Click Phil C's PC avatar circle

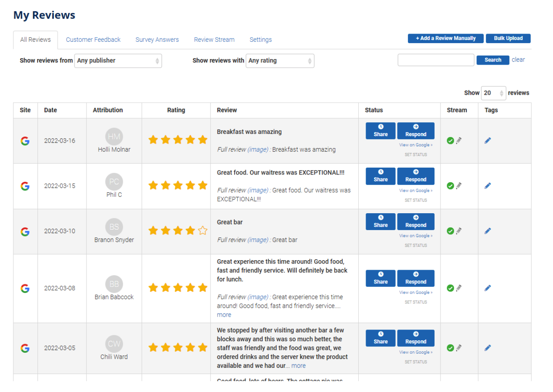point(114,182)
